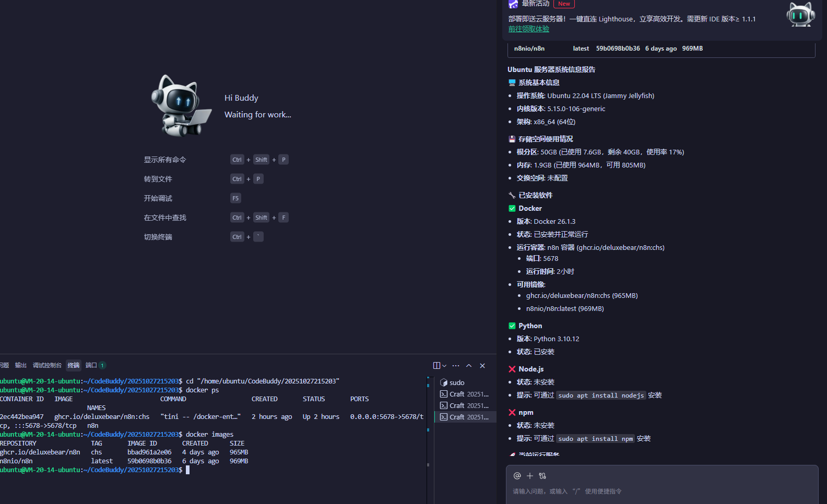Screen dimensions: 827x504
Task: Click the red X icon beside npm
Action: [512, 412]
